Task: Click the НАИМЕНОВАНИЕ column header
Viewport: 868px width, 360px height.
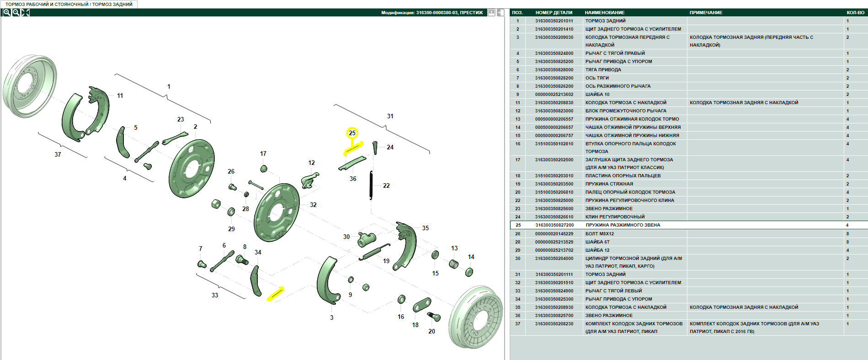Action: coord(605,13)
